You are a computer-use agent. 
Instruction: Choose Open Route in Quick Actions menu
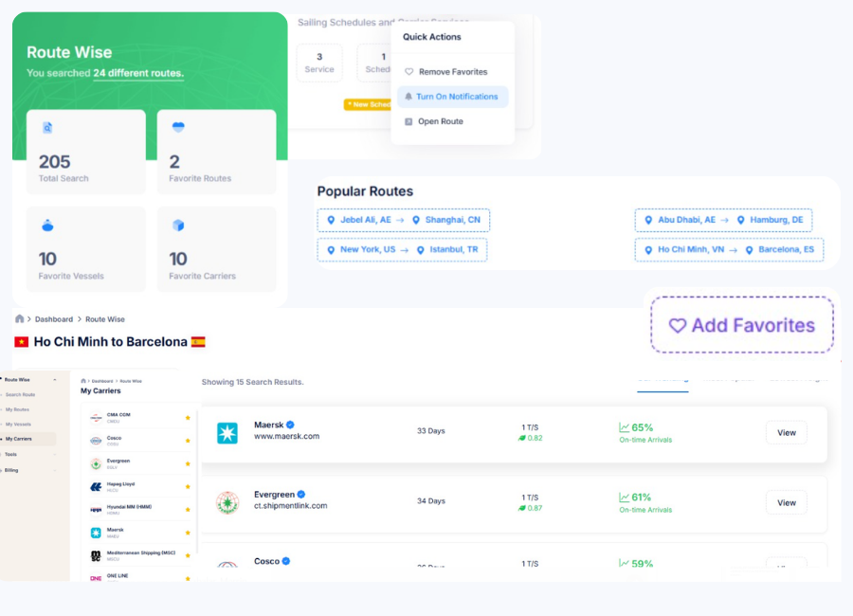pos(440,121)
